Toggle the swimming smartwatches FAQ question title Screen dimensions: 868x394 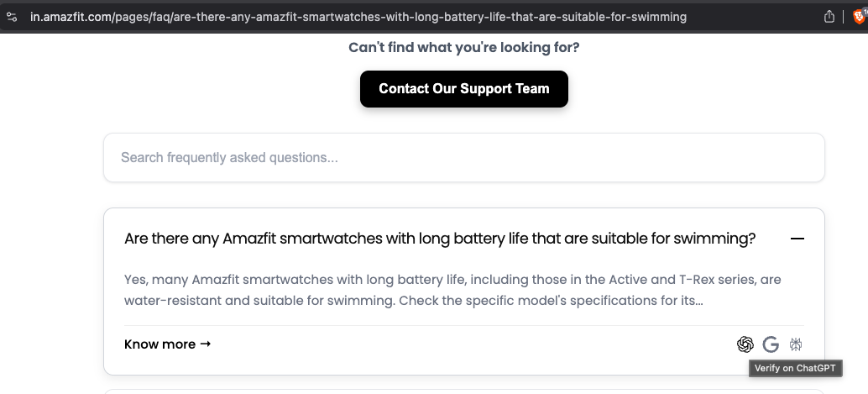(x=440, y=239)
